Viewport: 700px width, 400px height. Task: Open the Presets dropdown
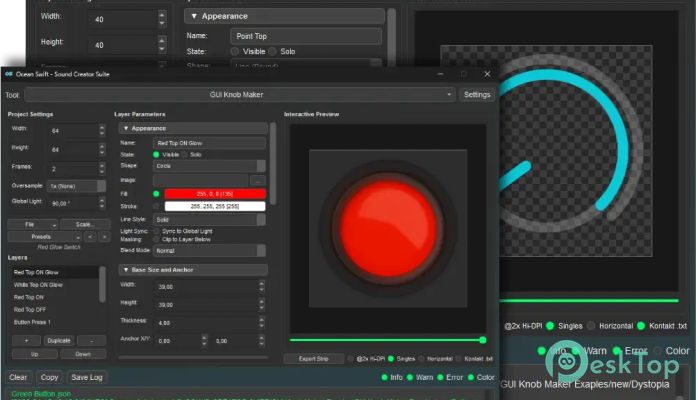[44, 237]
